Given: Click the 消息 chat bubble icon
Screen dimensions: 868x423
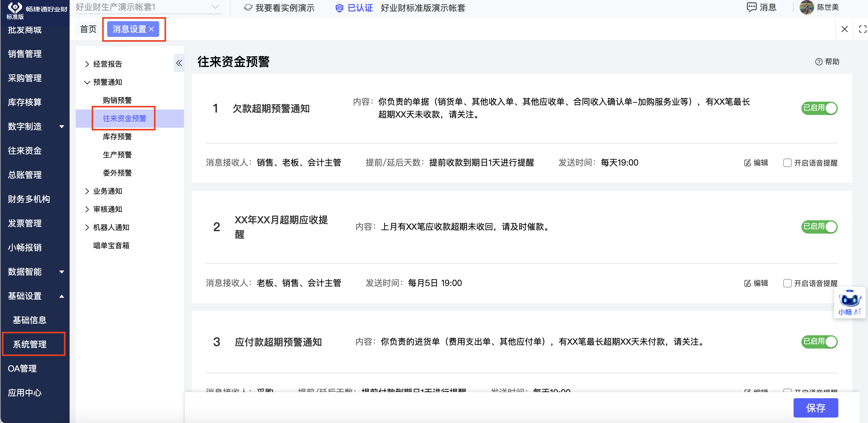Looking at the screenshot, I should (751, 7).
